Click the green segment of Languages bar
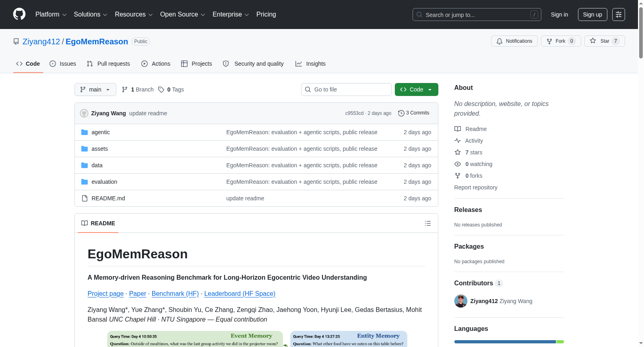The height and width of the screenshot is (347, 644). coord(560,342)
